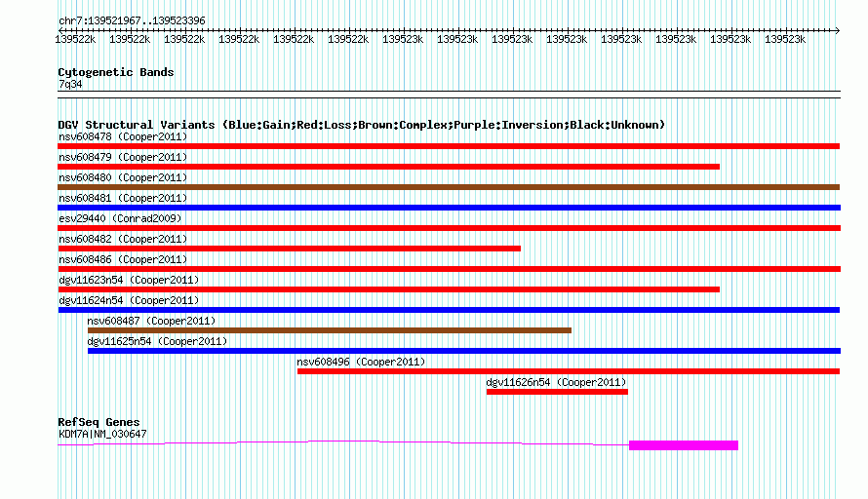The image size is (868, 499).
Task: Select the nsv608496 red bar
Action: click(569, 371)
